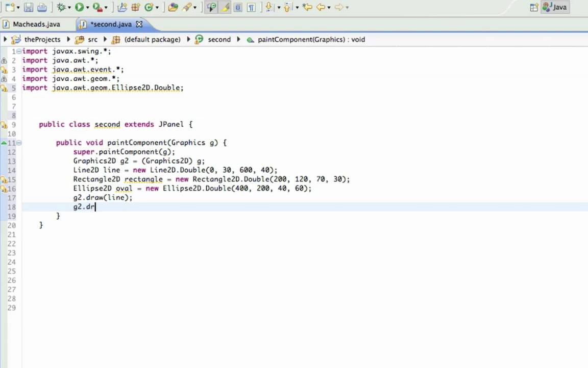Click the Print icon
The width and height of the screenshot is (588, 368).
click(x=42, y=7)
